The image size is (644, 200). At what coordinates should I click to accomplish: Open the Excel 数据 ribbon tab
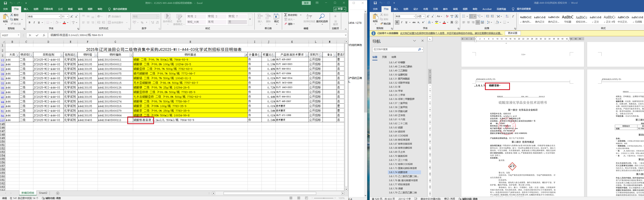[70, 9]
